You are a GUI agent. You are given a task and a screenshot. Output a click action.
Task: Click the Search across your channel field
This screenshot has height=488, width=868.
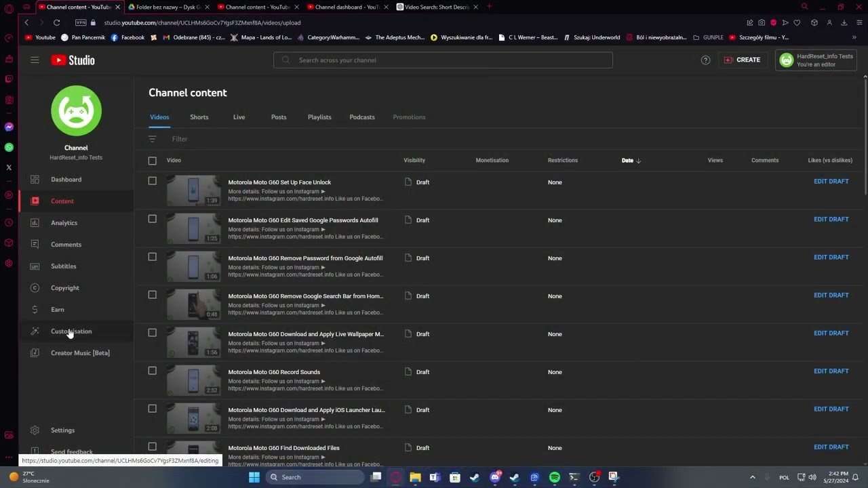[x=443, y=60]
